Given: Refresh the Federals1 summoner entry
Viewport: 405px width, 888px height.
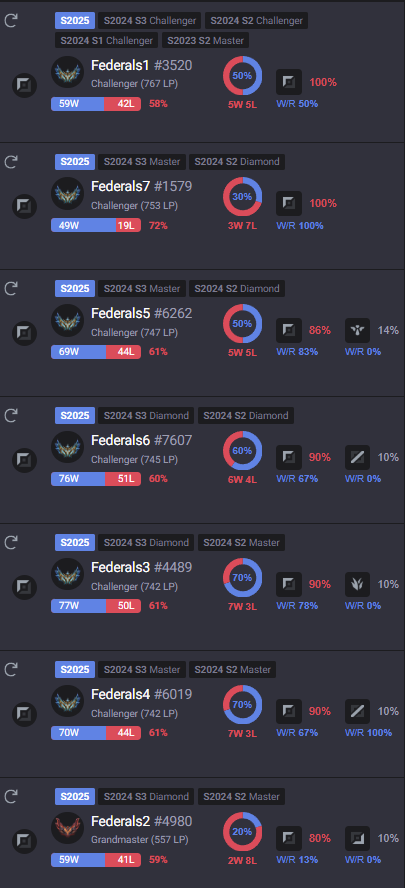Looking at the screenshot, I should coord(11,21).
